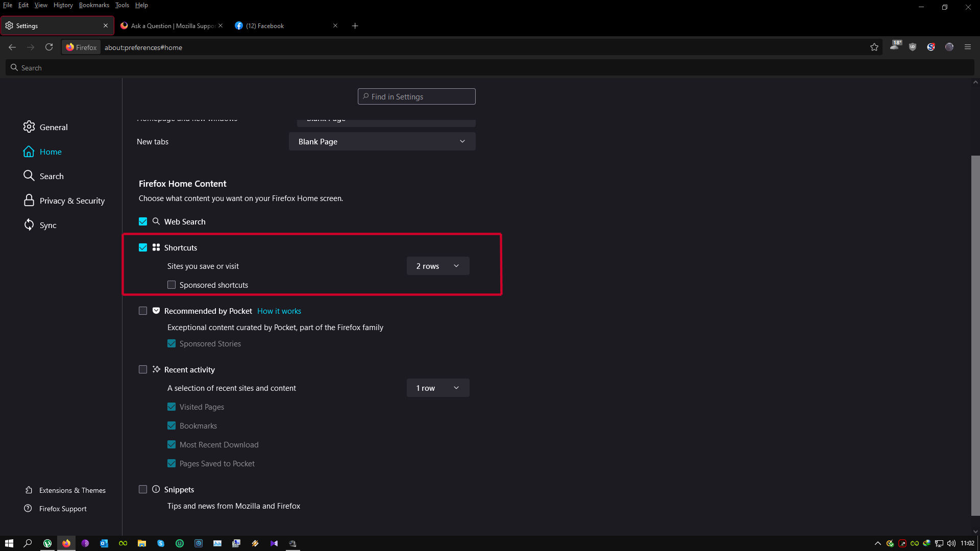Expand the New tabs Blank Page dropdown

click(382, 141)
